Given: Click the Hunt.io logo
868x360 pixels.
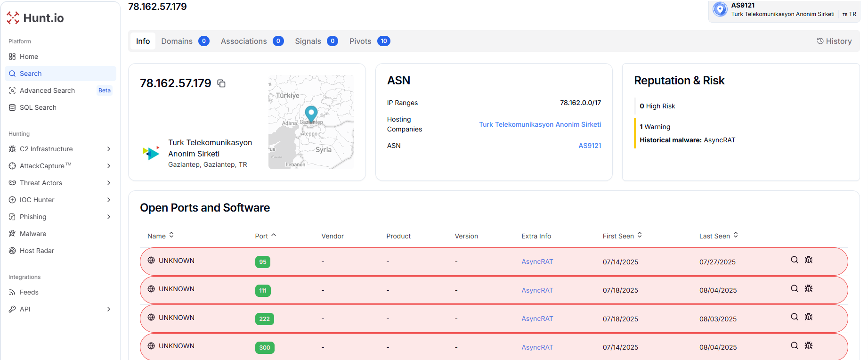Looking at the screenshot, I should coord(35,18).
